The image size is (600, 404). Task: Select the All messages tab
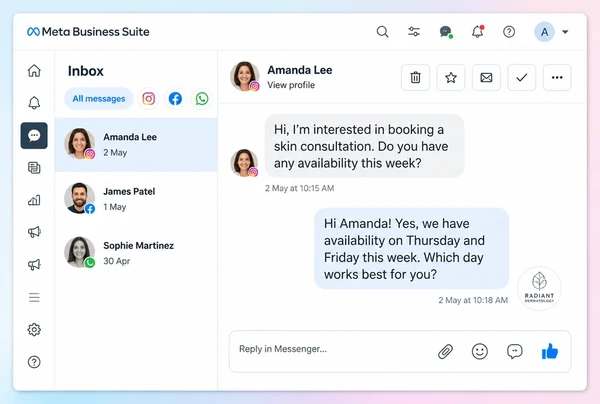click(99, 99)
